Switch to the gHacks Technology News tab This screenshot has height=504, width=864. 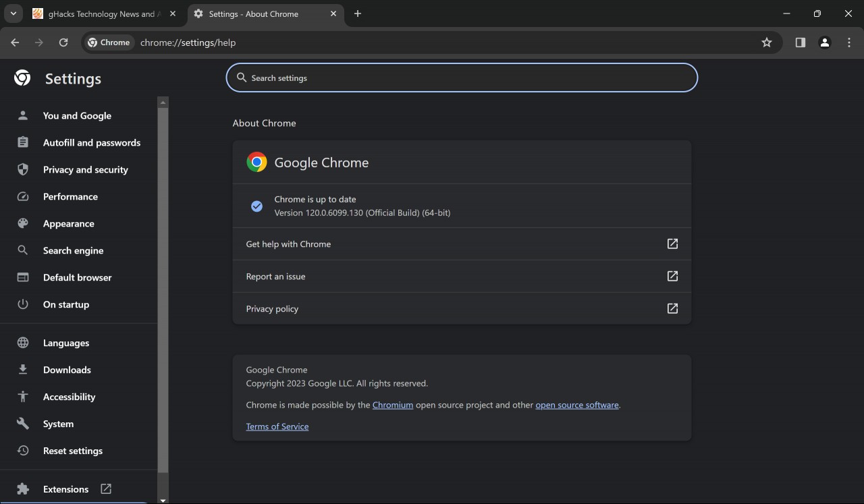(105, 13)
